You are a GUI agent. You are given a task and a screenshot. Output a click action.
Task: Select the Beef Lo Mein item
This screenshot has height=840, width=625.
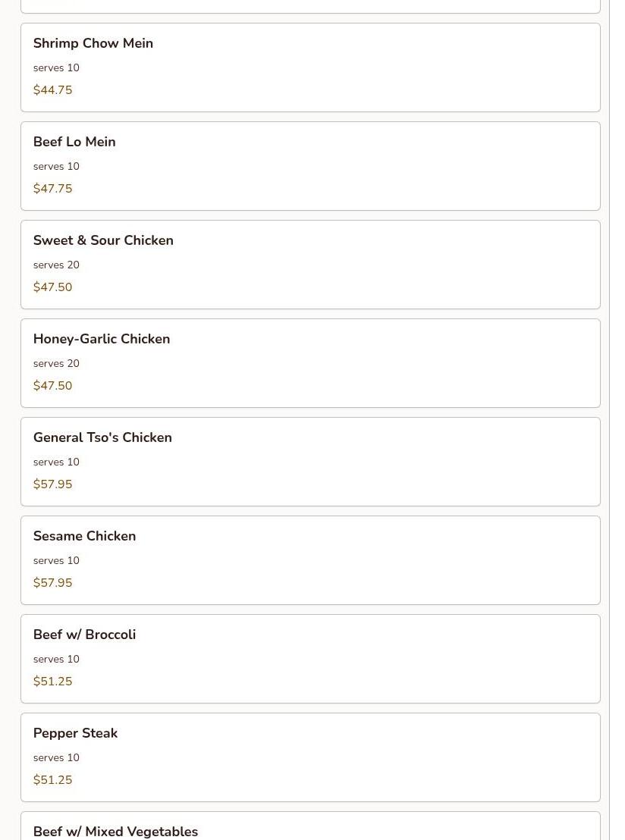pos(310,166)
